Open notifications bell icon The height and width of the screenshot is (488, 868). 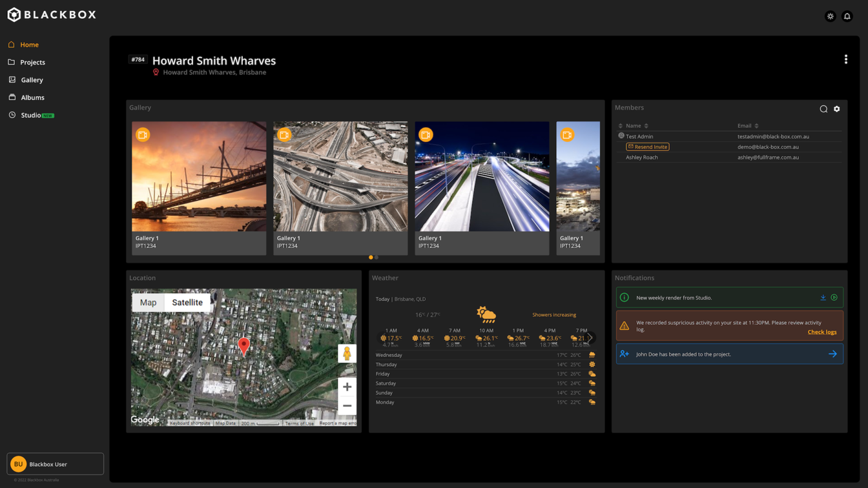pos(847,16)
